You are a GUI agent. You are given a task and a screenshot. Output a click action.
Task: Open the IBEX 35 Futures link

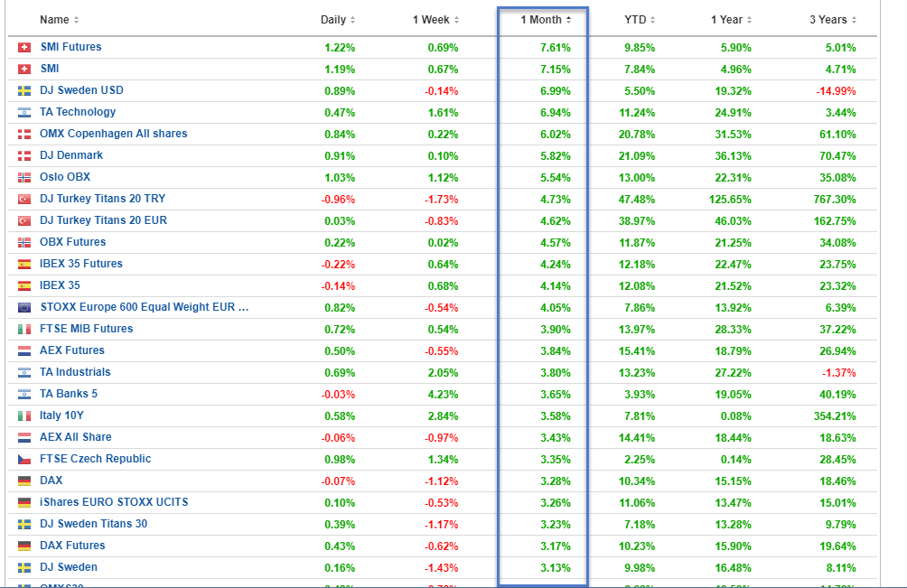(x=81, y=264)
